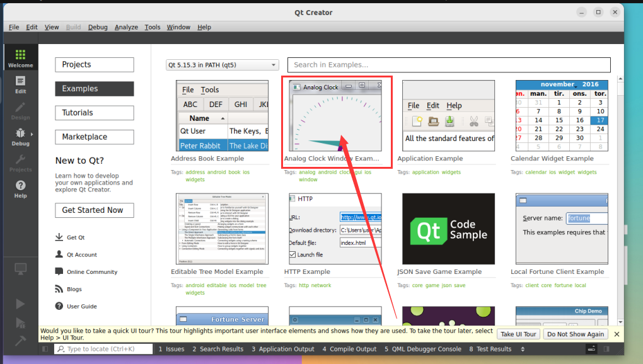This screenshot has width=643, height=364.
Task: Open the Application Output pane
Action: [x=283, y=349]
